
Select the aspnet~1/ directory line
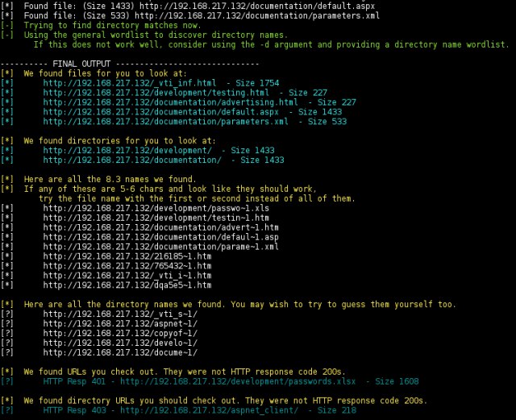(x=120, y=323)
